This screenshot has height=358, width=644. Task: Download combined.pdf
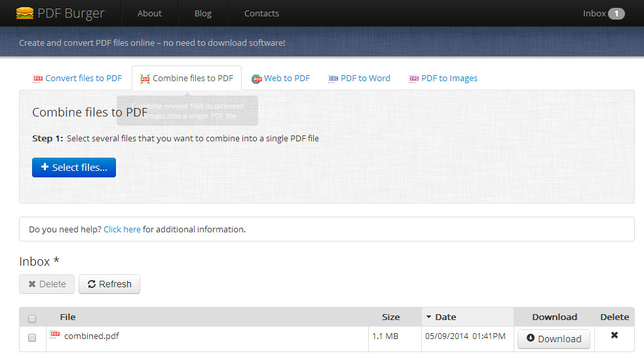click(x=554, y=339)
